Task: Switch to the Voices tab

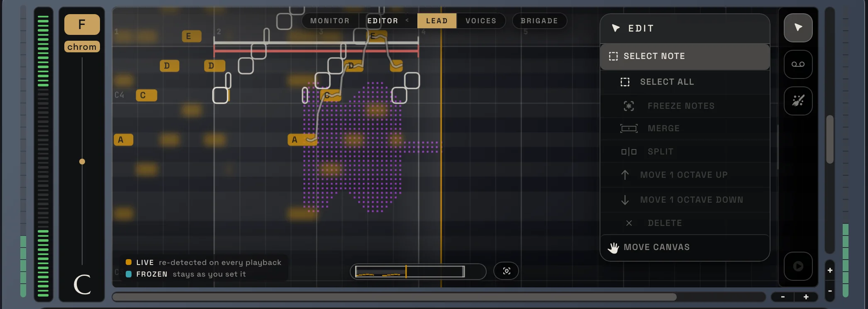Action: (x=481, y=21)
